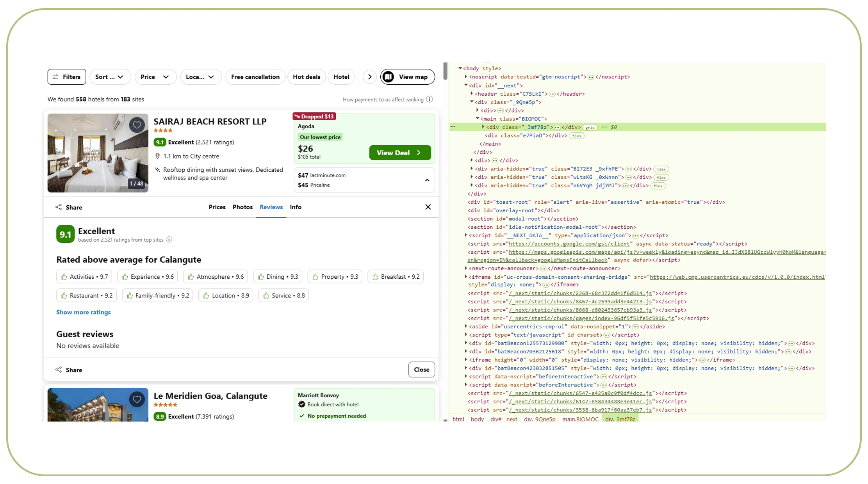Open the Sairaj Beach Resort room photo
The image size is (868, 484).
98,153
